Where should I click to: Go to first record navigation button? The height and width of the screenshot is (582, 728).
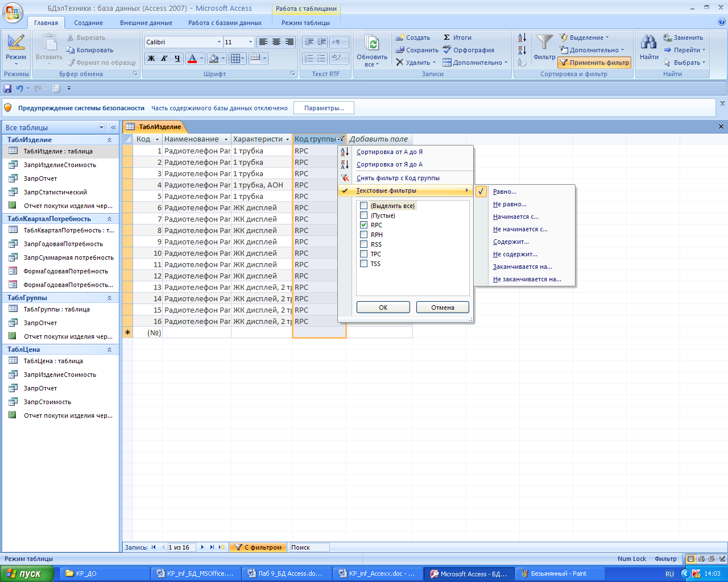[x=154, y=547]
